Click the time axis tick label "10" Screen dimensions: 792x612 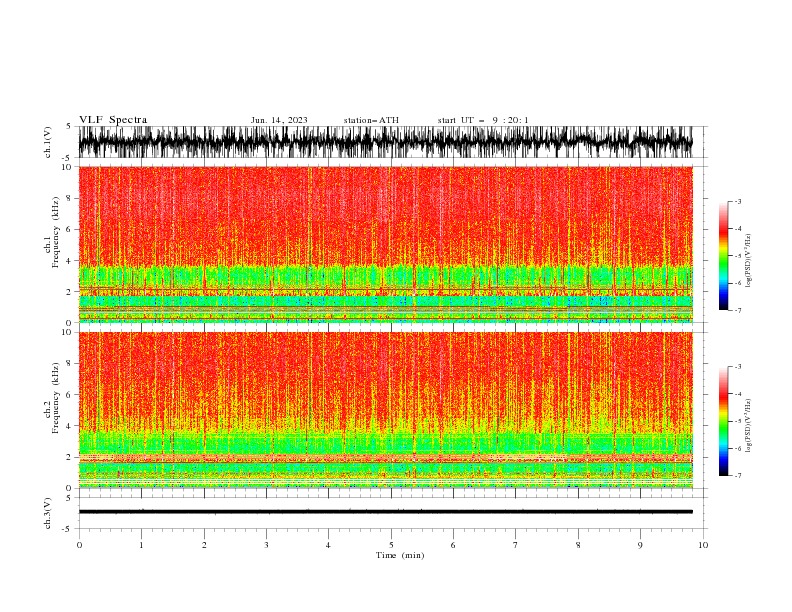pos(703,545)
